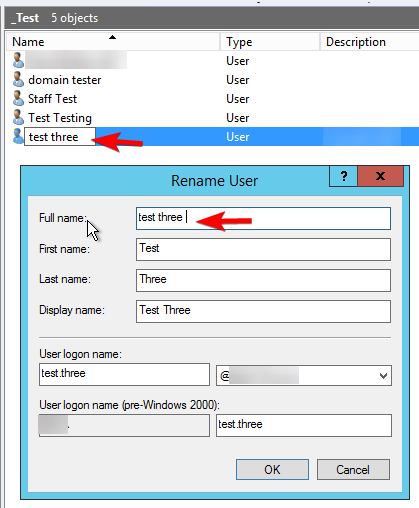Click the First name text box
The width and height of the screenshot is (419, 508).
pos(263,249)
